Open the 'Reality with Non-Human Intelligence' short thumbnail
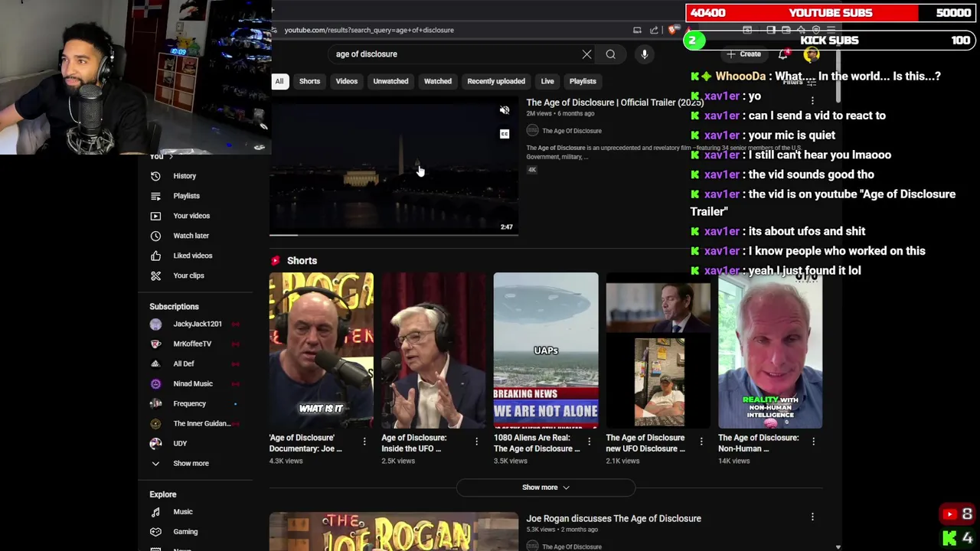The width and height of the screenshot is (980, 551). click(x=770, y=350)
